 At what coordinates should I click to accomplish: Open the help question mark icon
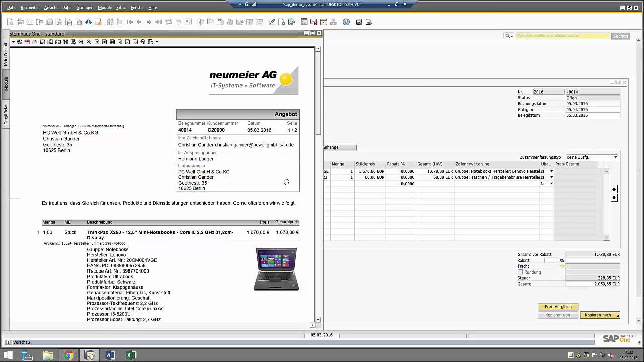(x=346, y=22)
